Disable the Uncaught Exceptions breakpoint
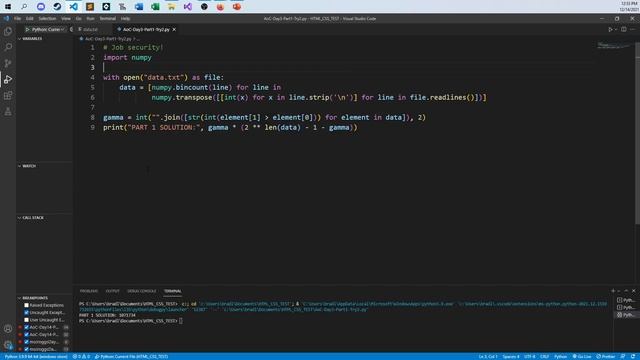The width and height of the screenshot is (640, 360). pyautogui.click(x=27, y=313)
